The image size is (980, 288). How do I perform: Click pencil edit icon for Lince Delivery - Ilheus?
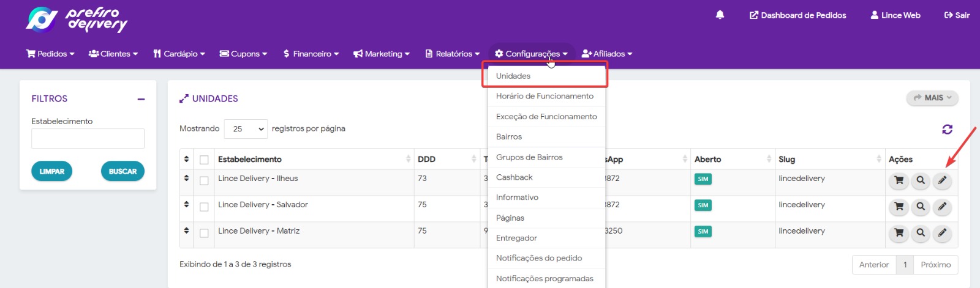pos(942,180)
